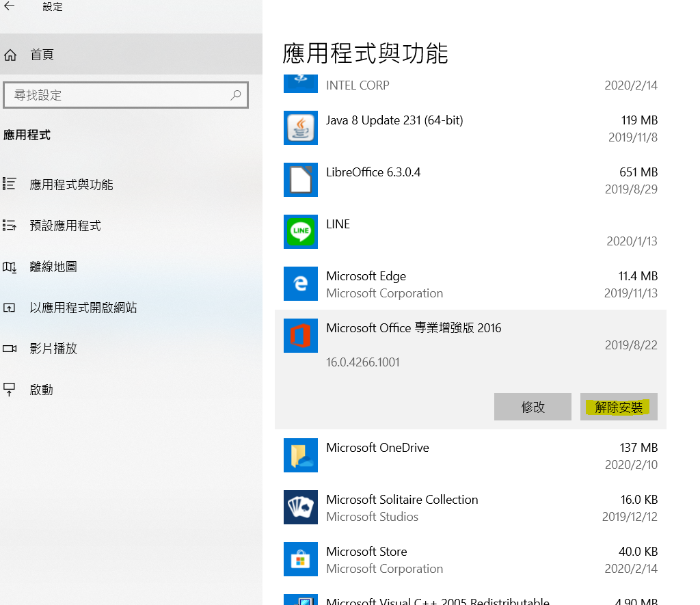The height and width of the screenshot is (605, 700).
Task: Click the 應用程式與功能 list icon
Action: pos(10,184)
